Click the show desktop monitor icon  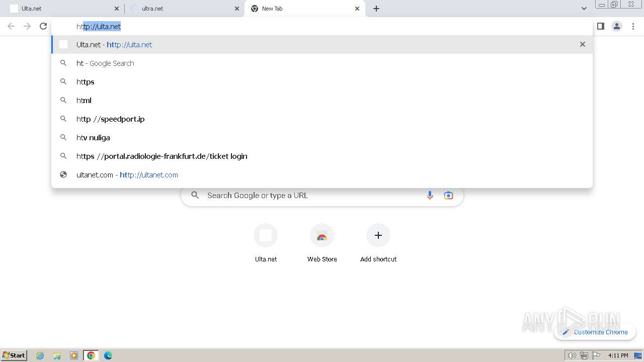tap(638, 355)
